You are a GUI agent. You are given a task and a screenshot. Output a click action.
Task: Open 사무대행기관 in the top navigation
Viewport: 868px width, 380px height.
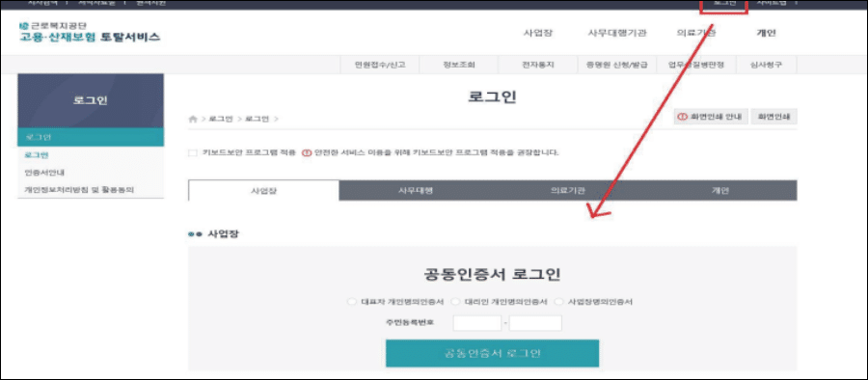(x=616, y=33)
